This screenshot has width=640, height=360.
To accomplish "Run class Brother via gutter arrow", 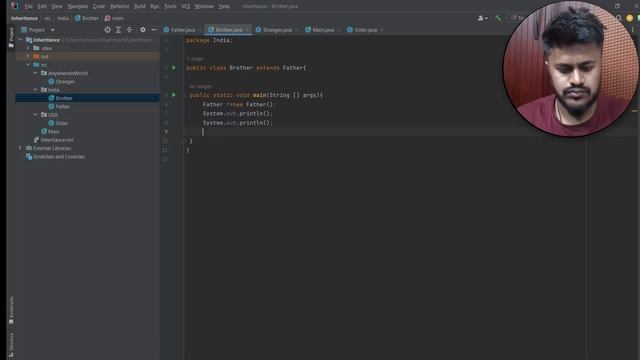I will click(174, 68).
